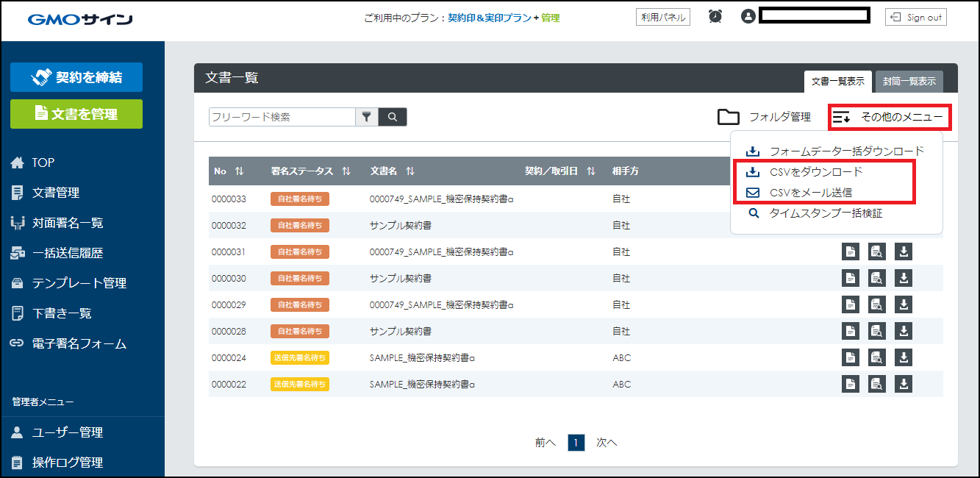
Task: Click SAMPLE_機密保持契約書 in row 0000022
Action: 422,385
